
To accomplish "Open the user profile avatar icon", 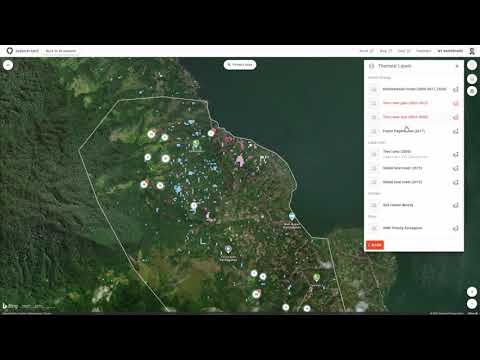I will [472, 51].
